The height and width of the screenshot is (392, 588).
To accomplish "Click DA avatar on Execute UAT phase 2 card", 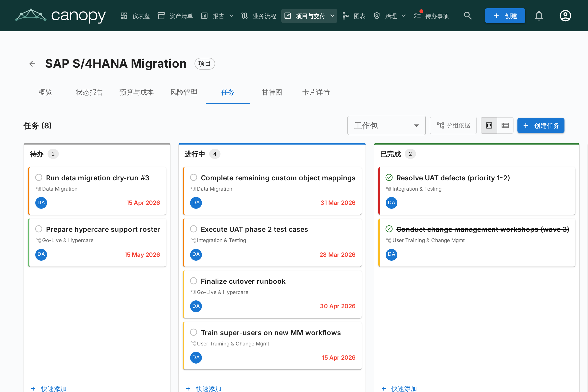I will pyautogui.click(x=196, y=255).
